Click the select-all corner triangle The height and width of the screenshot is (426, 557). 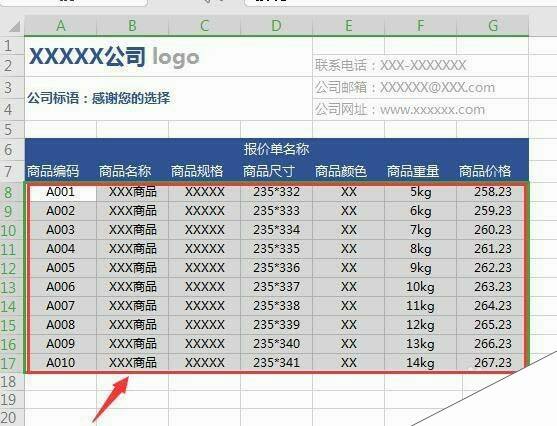pyautogui.click(x=14, y=26)
